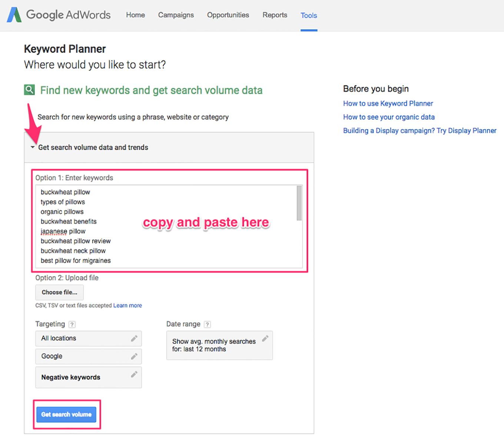Viewport: 504px width, 441px height.
Task: Open Date range help question mark
Action: point(208,324)
